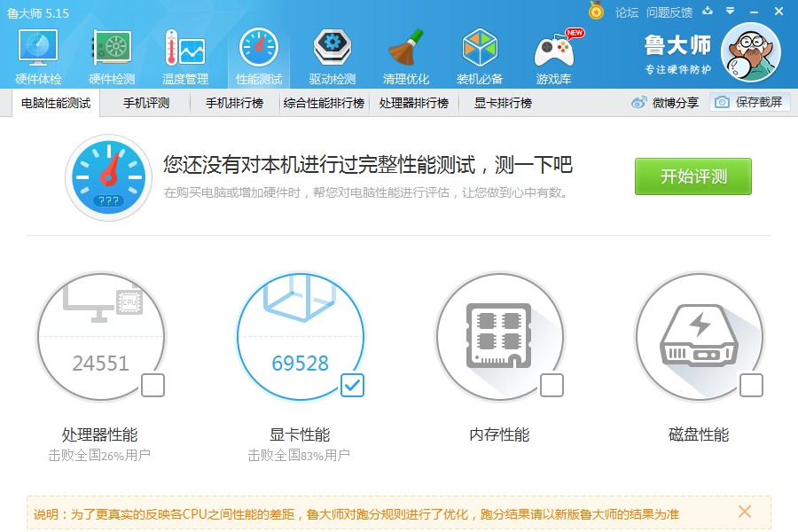Open 硬件检测 hardware detection icon
The width and height of the screenshot is (798, 532).
(112, 47)
